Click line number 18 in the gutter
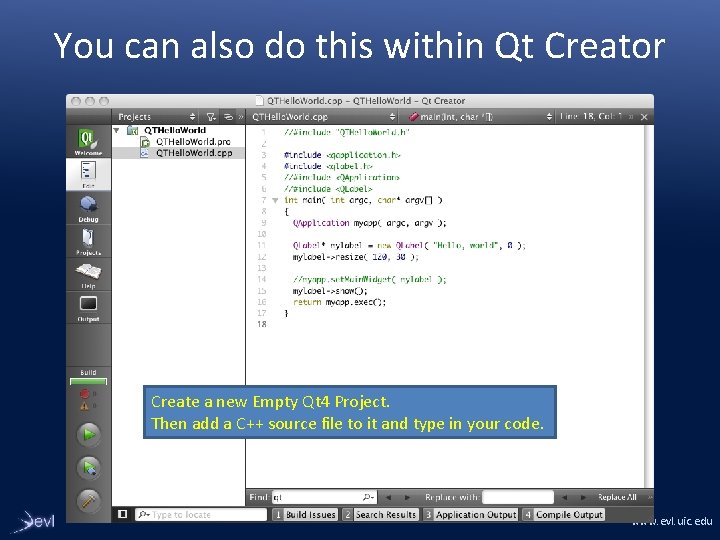This screenshot has width=720, height=540. coord(262,324)
